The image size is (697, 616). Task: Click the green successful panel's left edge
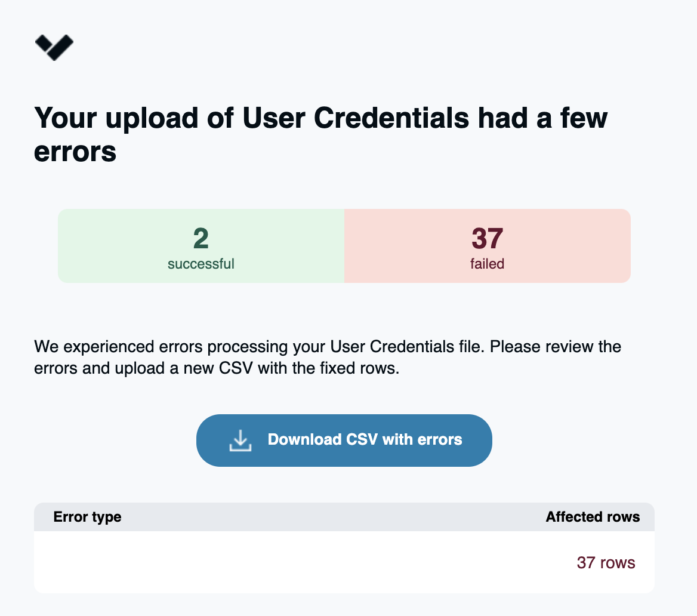tap(64, 246)
